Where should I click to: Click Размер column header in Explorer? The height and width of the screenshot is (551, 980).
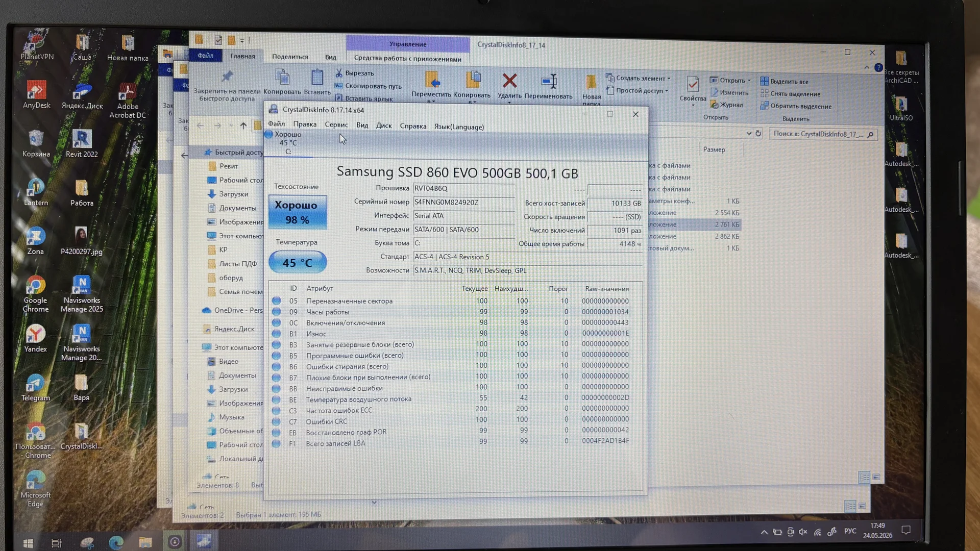(714, 149)
